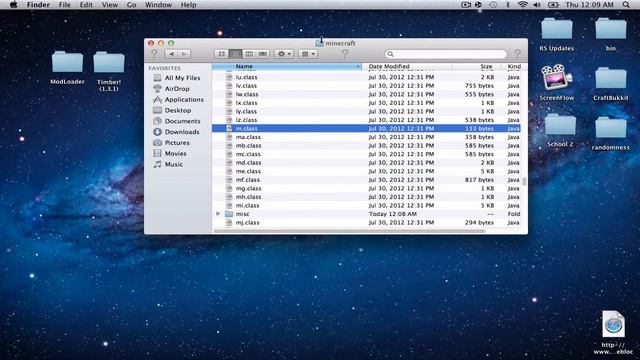Select the Timber! (1.3.1) desktop folder
This screenshot has height=360, width=640.
coord(109,71)
